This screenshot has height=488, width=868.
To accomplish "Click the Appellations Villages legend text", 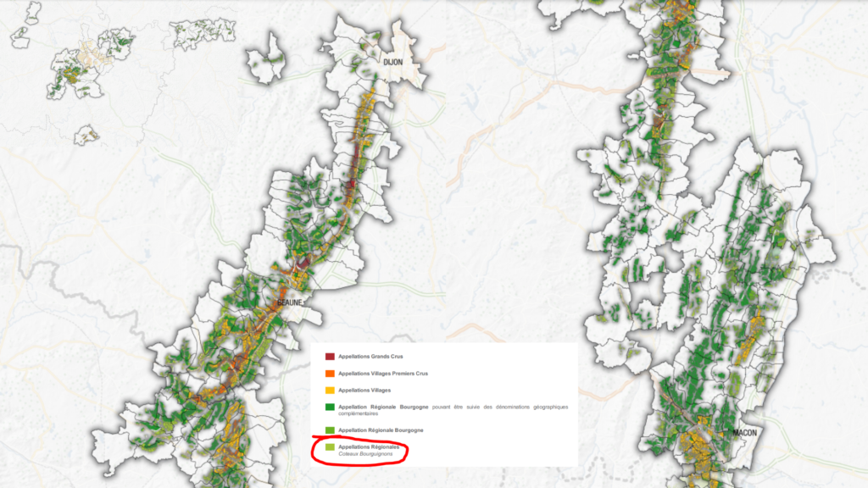I will [x=364, y=390].
